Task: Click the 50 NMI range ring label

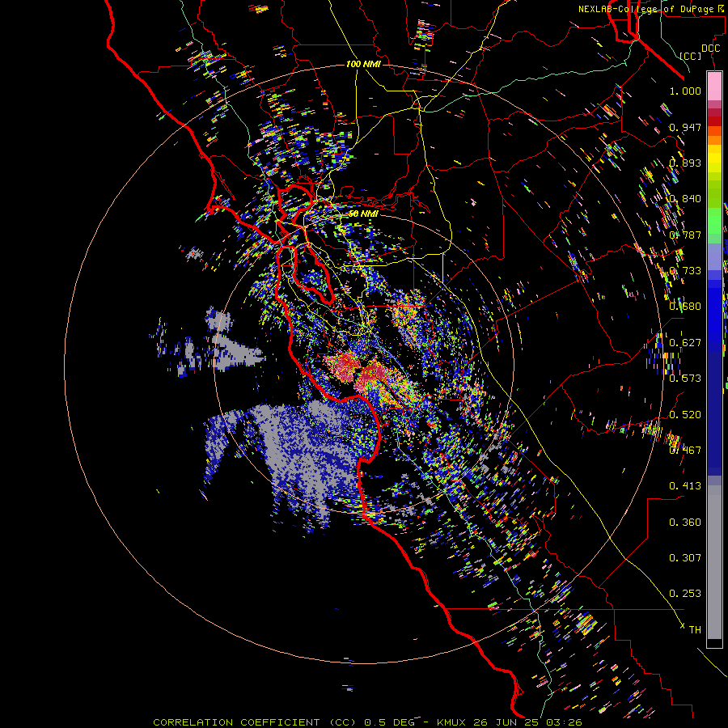Action: click(x=363, y=214)
